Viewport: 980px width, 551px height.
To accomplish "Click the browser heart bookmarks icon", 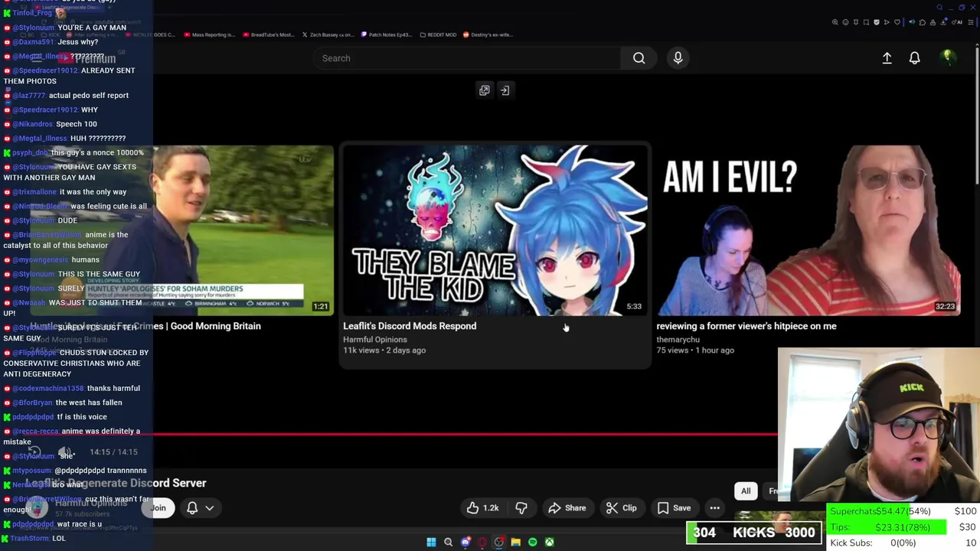I will [x=897, y=22].
